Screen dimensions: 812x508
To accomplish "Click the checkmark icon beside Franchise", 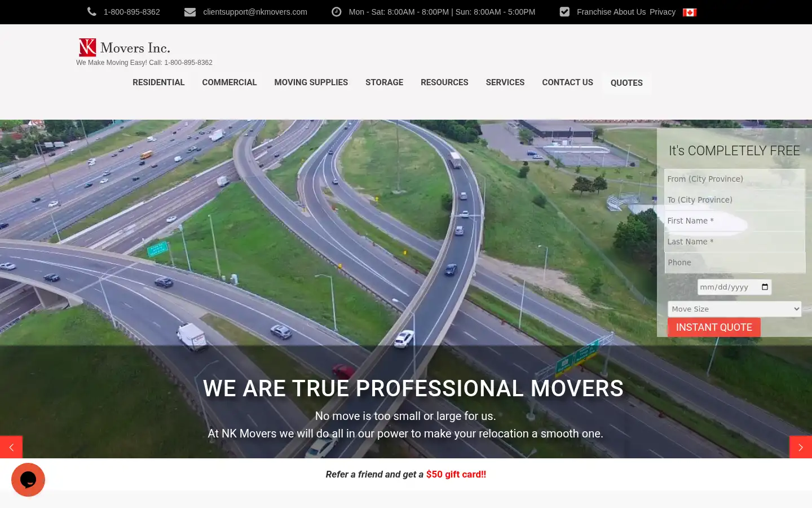I will 564,12.
